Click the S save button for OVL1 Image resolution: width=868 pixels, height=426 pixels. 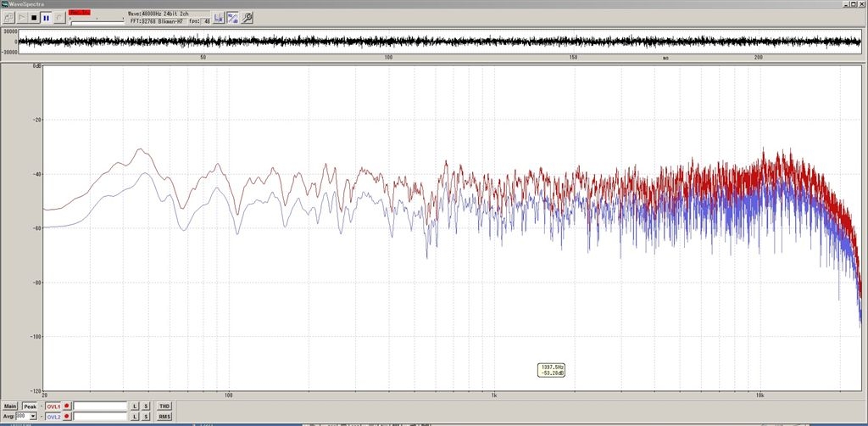coord(146,406)
